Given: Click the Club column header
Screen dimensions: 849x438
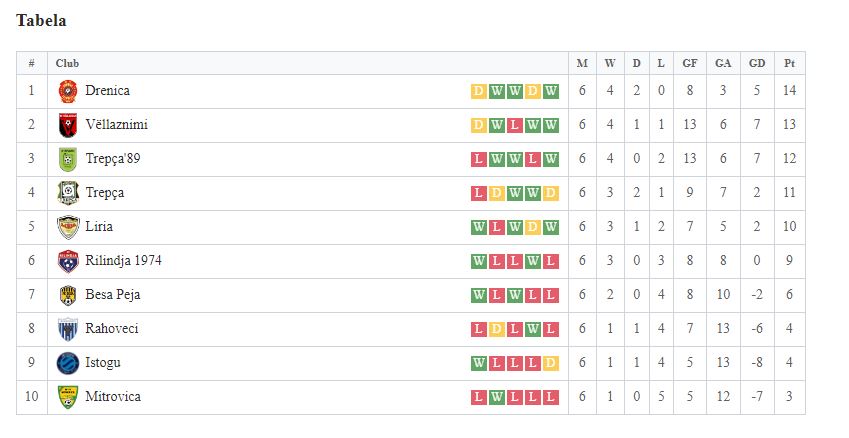Looking at the screenshot, I should [67, 63].
